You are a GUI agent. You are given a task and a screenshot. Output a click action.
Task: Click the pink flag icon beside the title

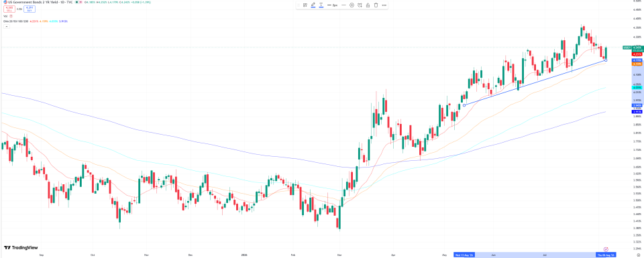80,2
